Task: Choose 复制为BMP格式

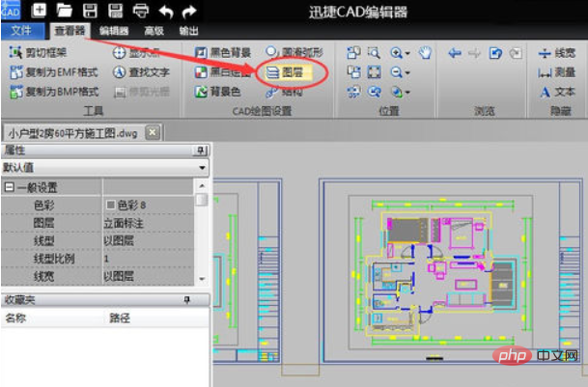Action: (x=54, y=92)
